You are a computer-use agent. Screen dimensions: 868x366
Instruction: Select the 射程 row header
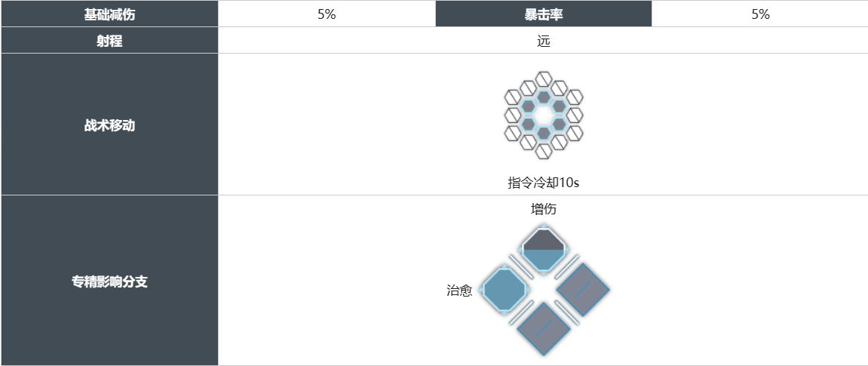coord(109,41)
